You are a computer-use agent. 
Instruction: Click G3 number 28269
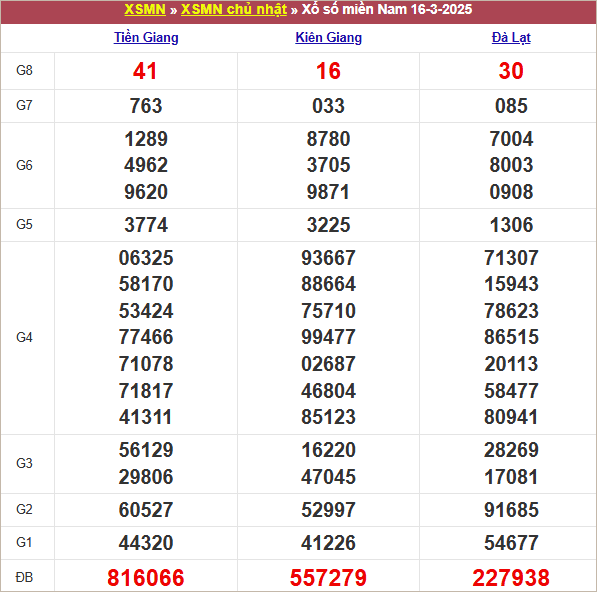[x=511, y=450]
